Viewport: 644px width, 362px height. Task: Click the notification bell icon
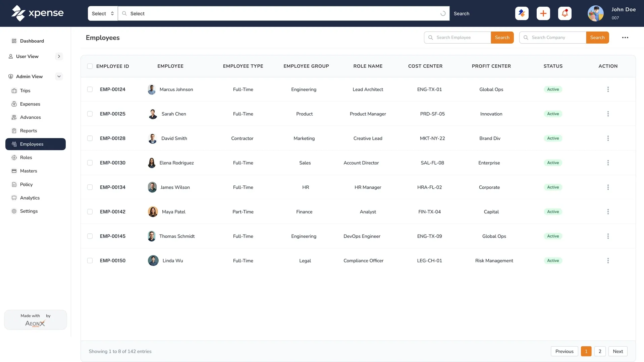point(565,13)
